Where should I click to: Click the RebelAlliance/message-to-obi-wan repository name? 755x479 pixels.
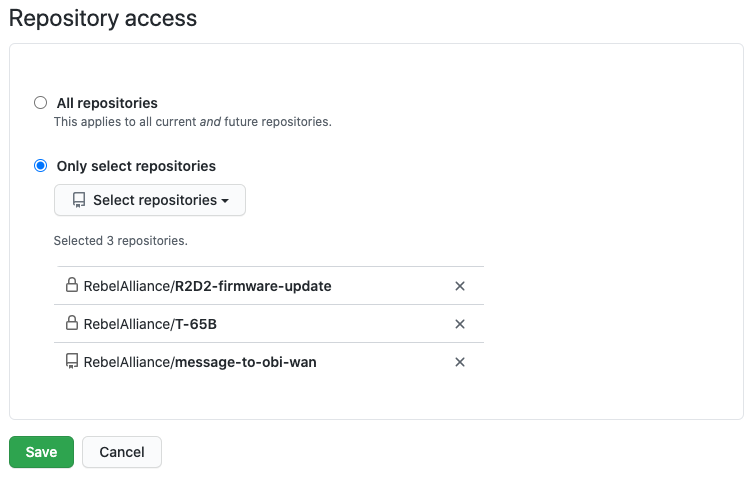[x=200, y=362]
